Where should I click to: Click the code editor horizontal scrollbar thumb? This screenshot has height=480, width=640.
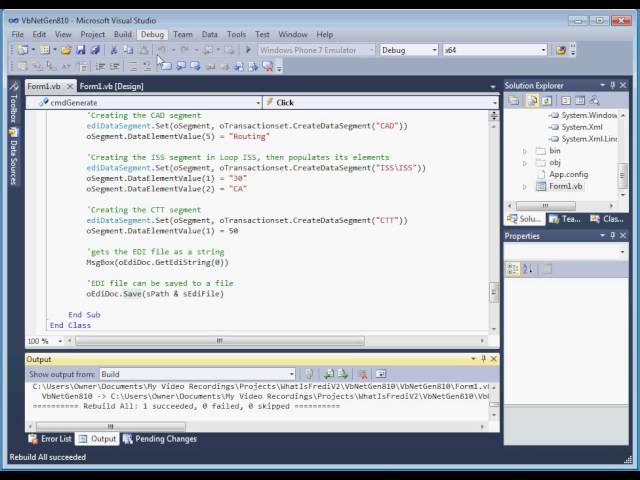pyautogui.click(x=220, y=341)
